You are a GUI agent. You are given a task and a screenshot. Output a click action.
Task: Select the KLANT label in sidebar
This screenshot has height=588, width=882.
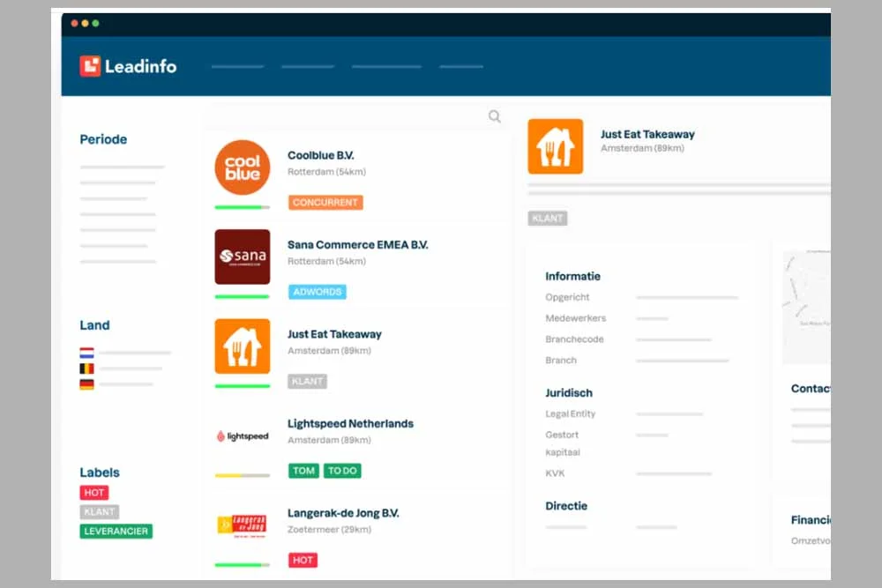(100, 512)
